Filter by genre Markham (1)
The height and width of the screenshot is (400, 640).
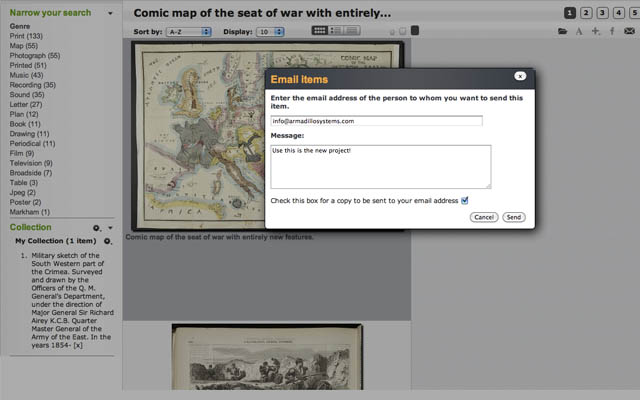(30, 212)
